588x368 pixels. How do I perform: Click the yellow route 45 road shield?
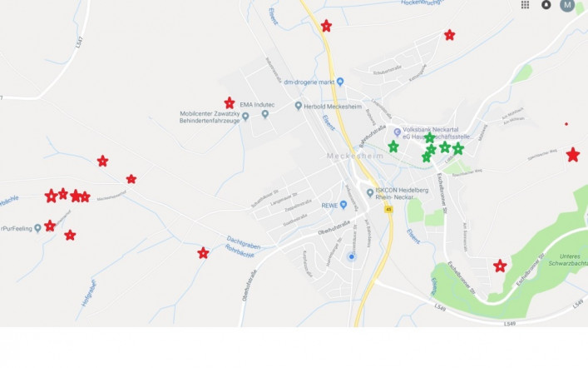(389, 210)
